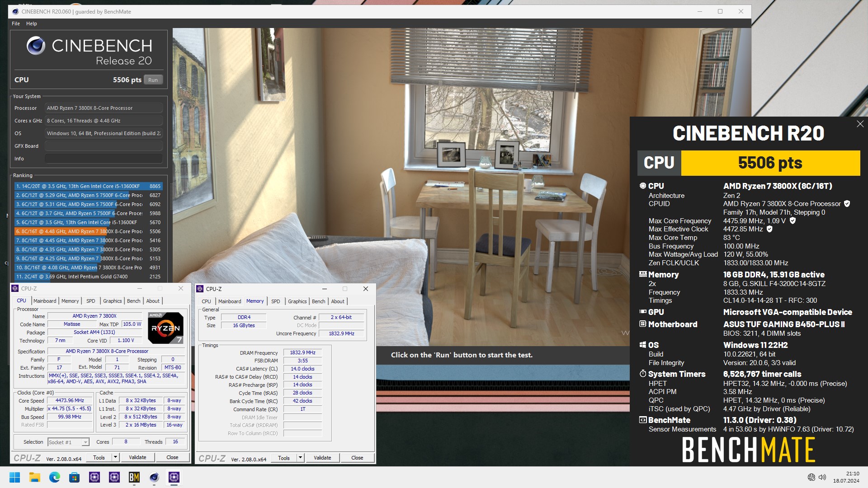
Task: Open the Windows Start menu
Action: [x=14, y=477]
